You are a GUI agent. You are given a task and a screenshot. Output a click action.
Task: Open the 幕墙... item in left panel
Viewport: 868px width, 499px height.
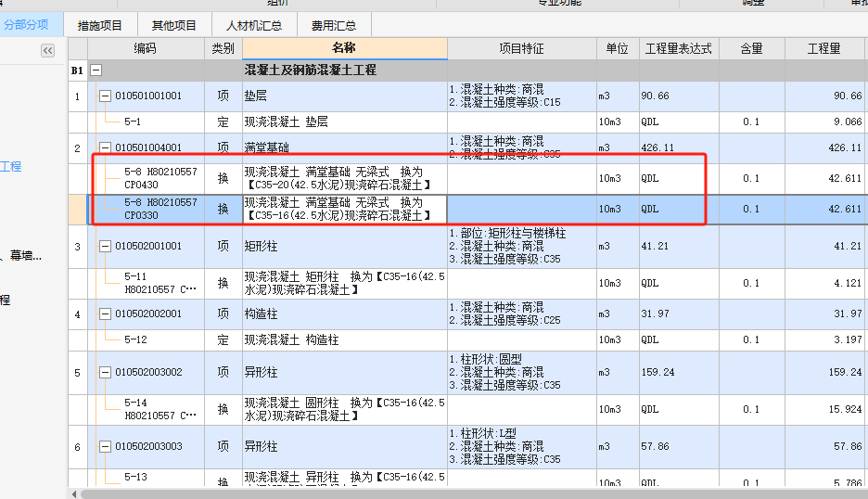pos(21,255)
